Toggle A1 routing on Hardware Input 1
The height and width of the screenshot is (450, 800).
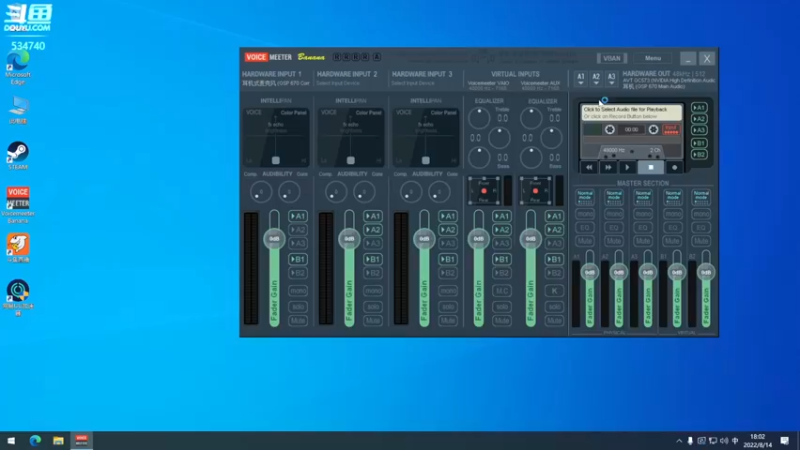(298, 216)
